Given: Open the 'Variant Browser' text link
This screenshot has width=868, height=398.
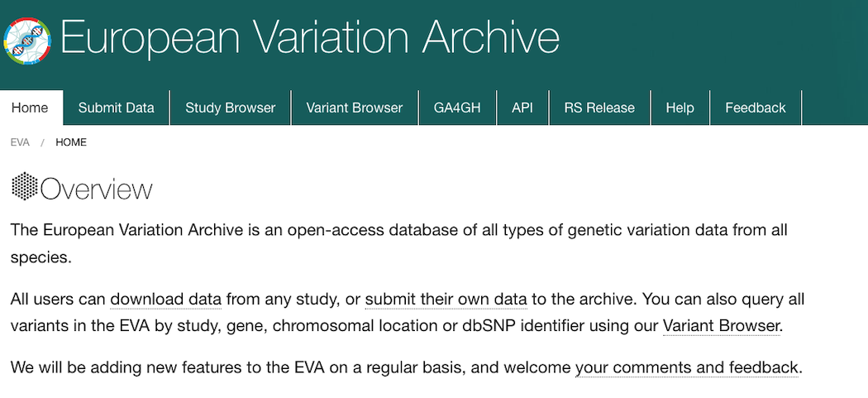Looking at the screenshot, I should click(722, 326).
